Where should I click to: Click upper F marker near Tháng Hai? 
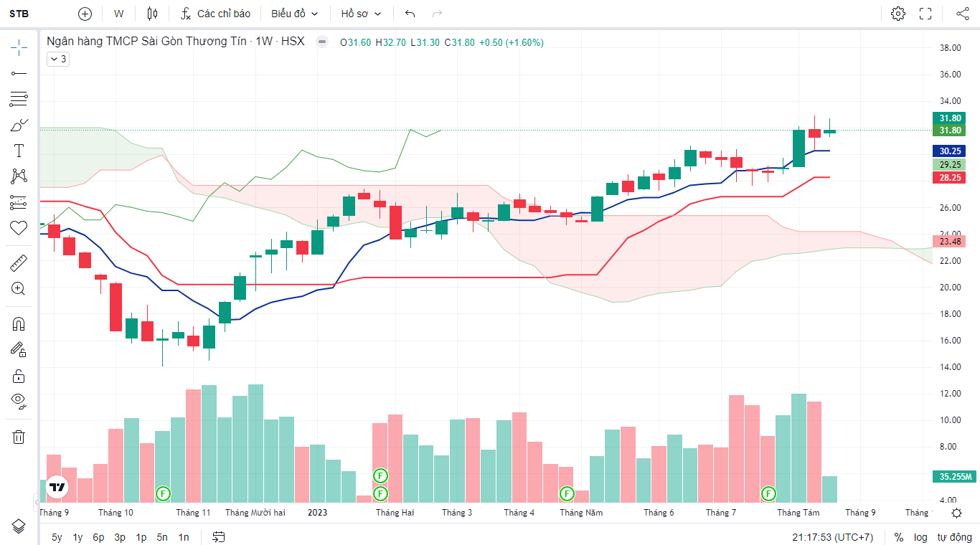(380, 475)
